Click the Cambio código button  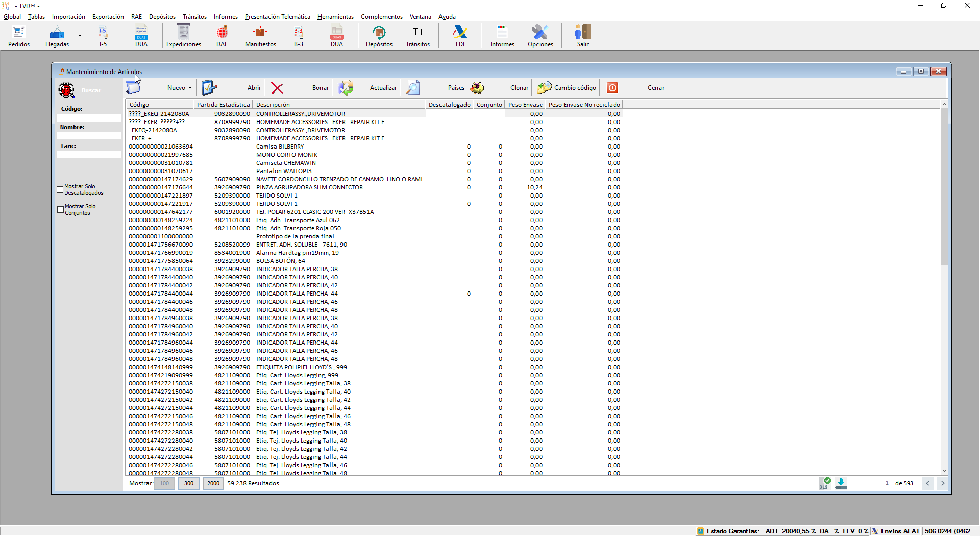click(x=567, y=88)
